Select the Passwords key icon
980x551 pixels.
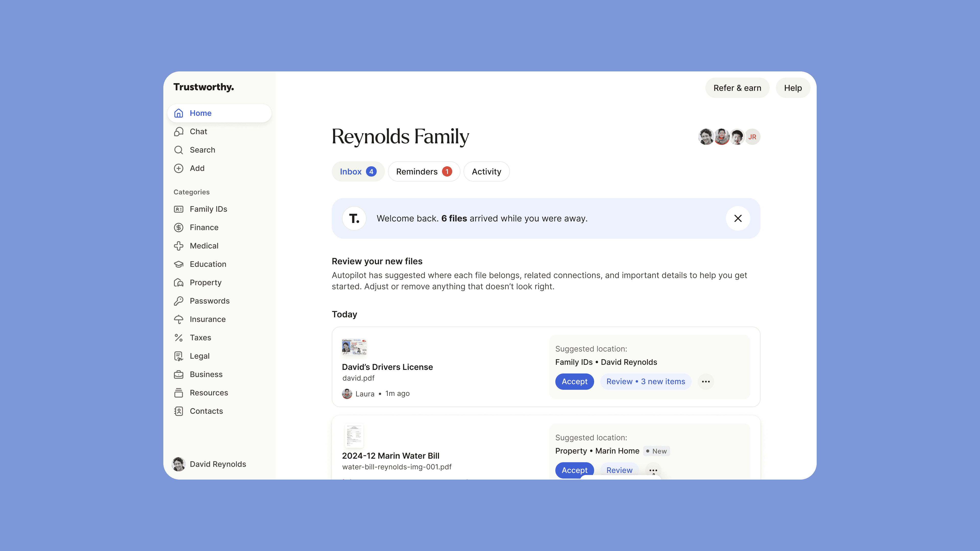coord(178,301)
